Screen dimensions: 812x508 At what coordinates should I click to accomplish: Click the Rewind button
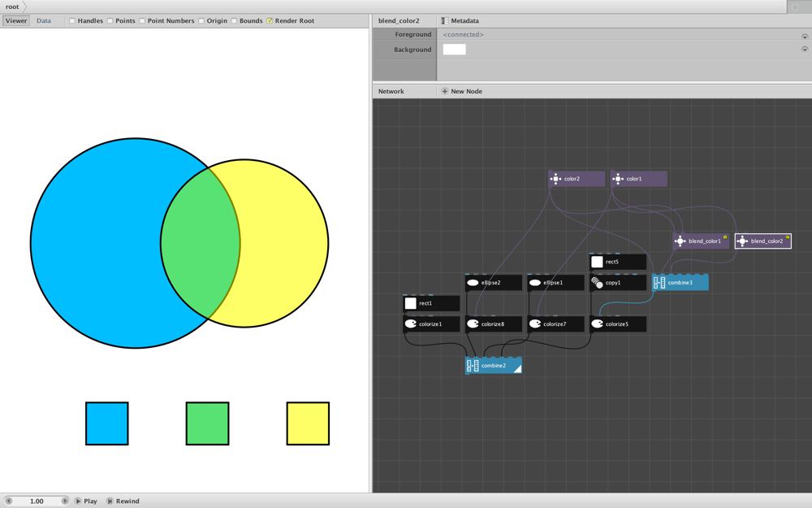[123, 501]
